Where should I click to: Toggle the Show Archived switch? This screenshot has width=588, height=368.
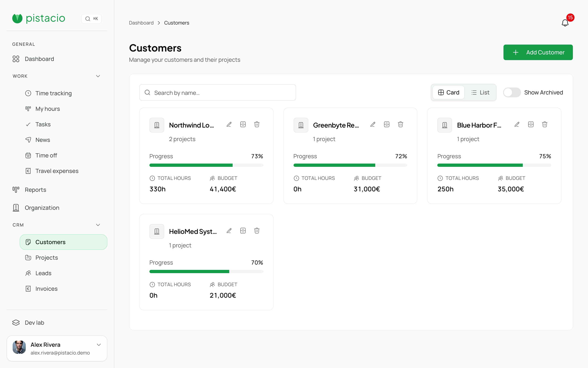point(512,92)
